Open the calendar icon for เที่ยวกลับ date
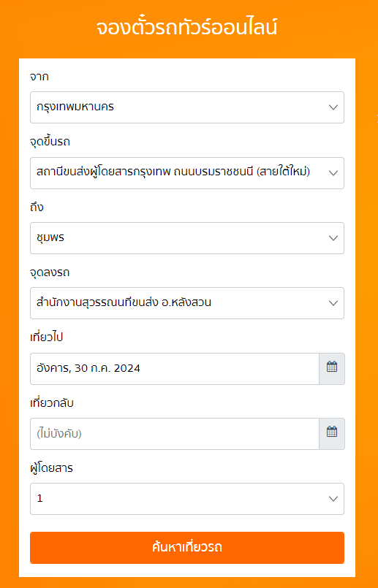378x588 pixels. point(332,433)
